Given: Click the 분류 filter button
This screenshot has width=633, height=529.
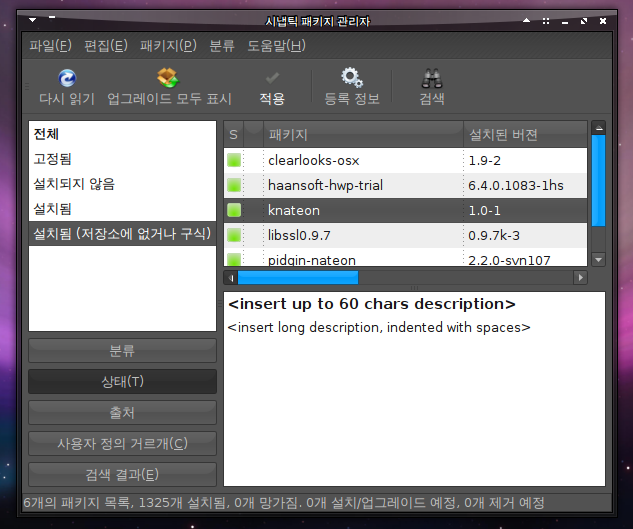Looking at the screenshot, I should pos(122,351).
